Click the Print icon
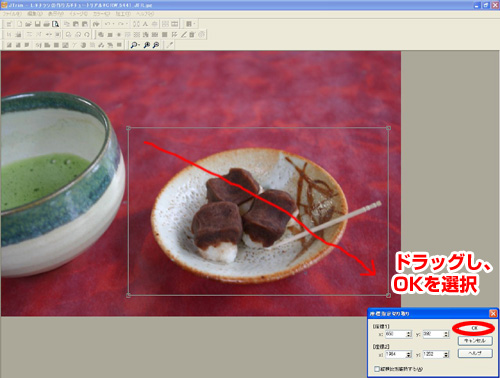Screen dimensions: 500x378 tap(47, 24)
